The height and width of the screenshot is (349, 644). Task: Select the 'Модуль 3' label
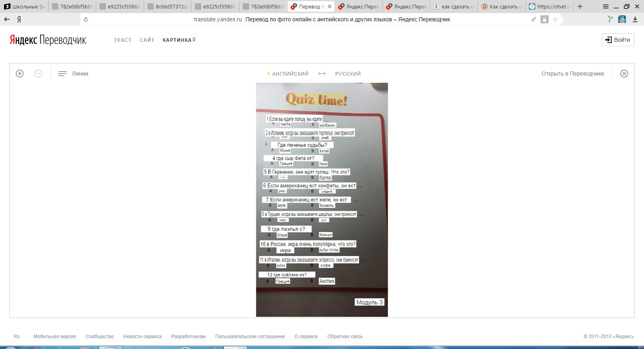[x=369, y=302]
